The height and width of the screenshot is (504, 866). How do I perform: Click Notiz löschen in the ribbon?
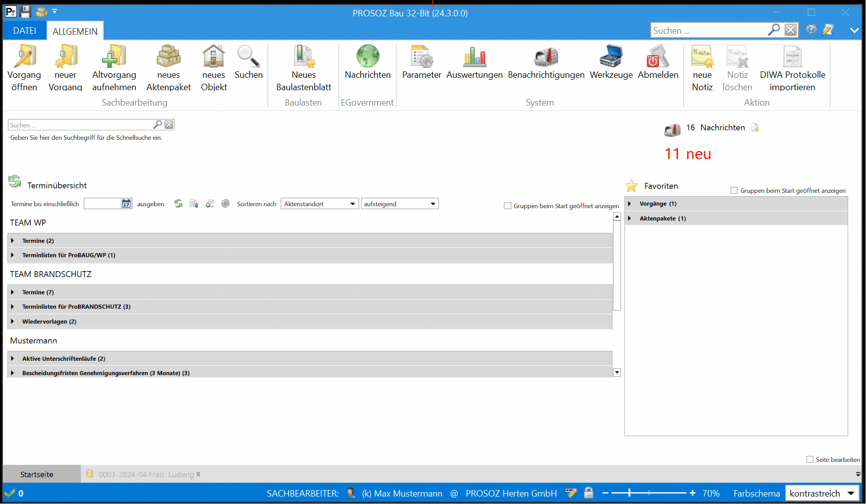(737, 68)
